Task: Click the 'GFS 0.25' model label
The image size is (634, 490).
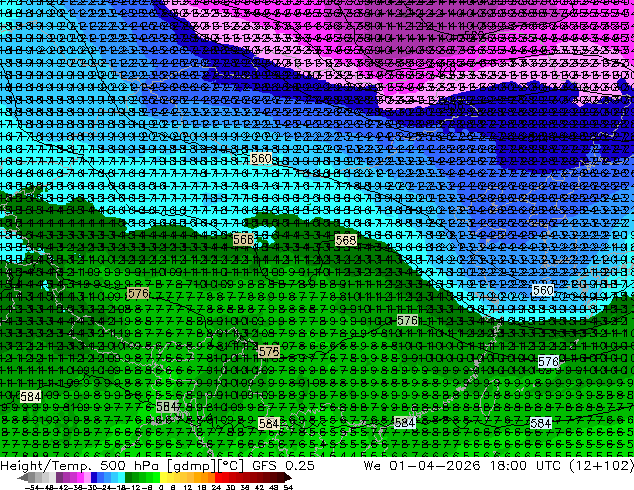Action: pos(283,466)
